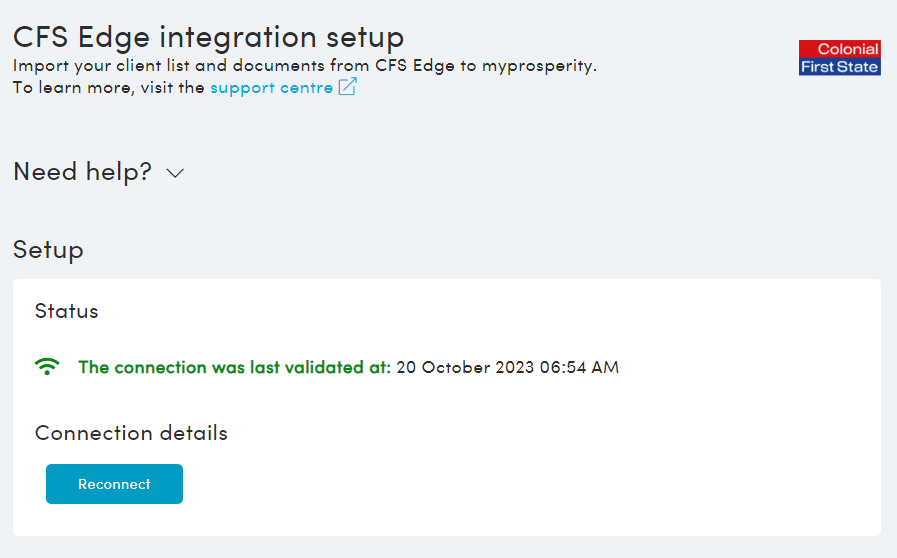This screenshot has width=897, height=558.
Task: Click empty space right of the Reconnect button
Action: [500, 484]
